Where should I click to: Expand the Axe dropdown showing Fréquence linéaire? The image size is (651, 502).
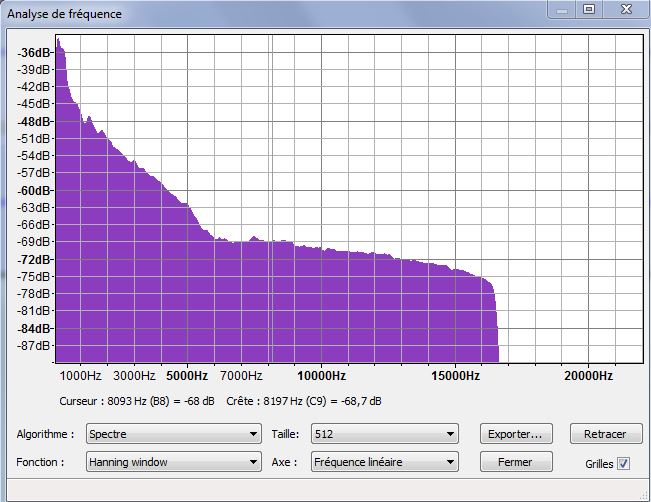[x=384, y=462]
